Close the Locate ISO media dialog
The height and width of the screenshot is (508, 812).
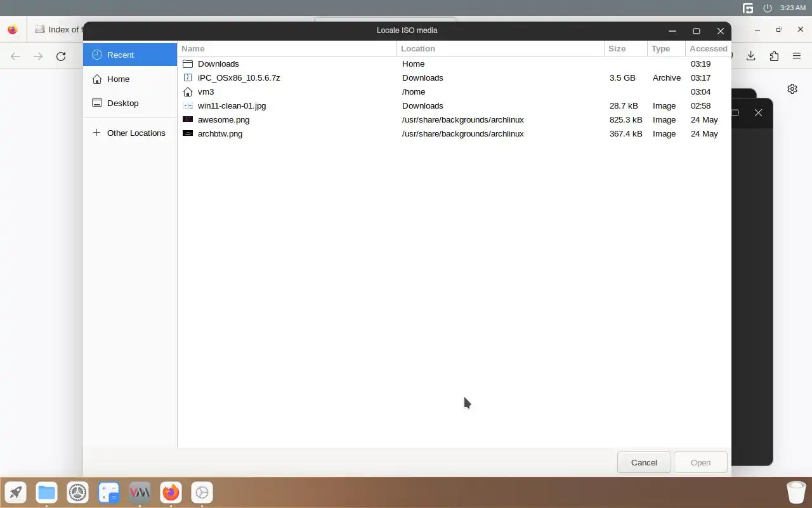720,30
